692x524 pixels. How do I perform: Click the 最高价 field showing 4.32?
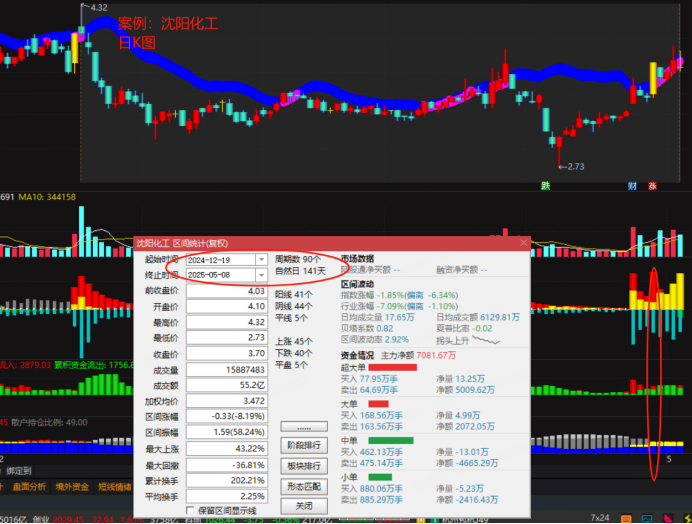[x=227, y=322]
